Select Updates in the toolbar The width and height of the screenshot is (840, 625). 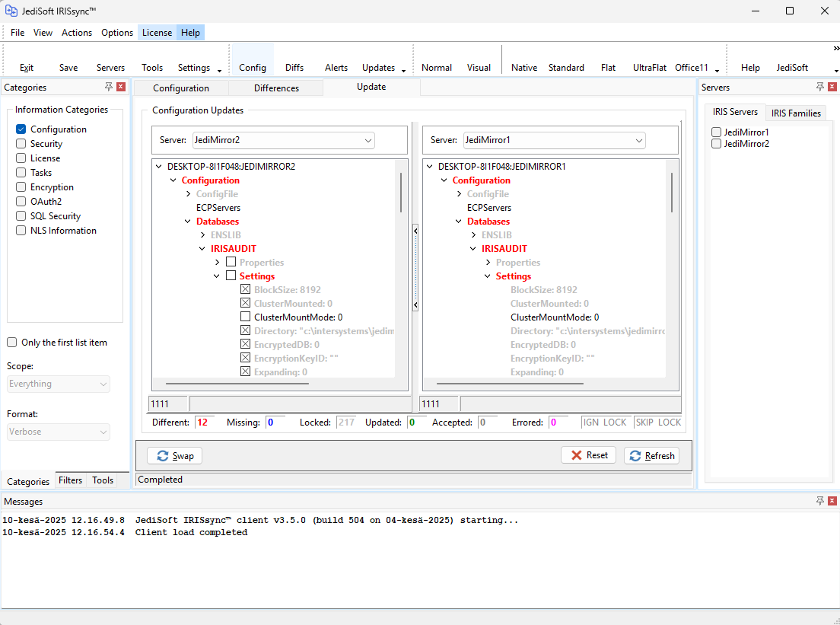[378, 68]
